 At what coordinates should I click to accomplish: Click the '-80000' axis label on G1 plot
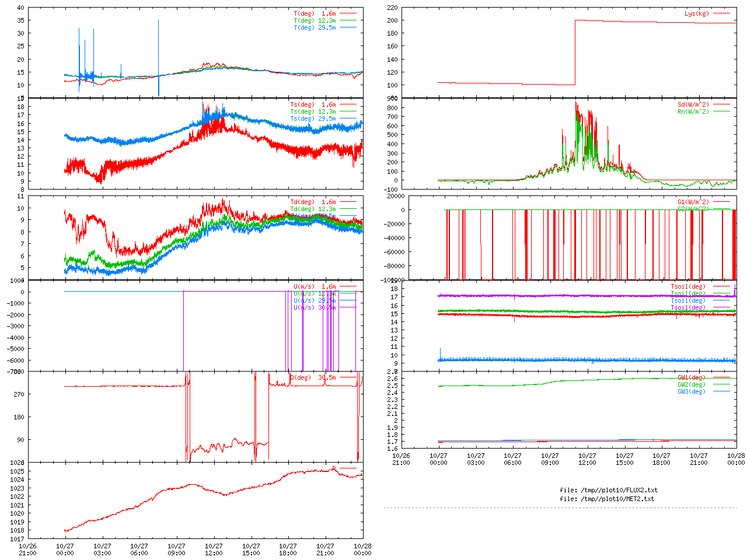pyautogui.click(x=394, y=267)
